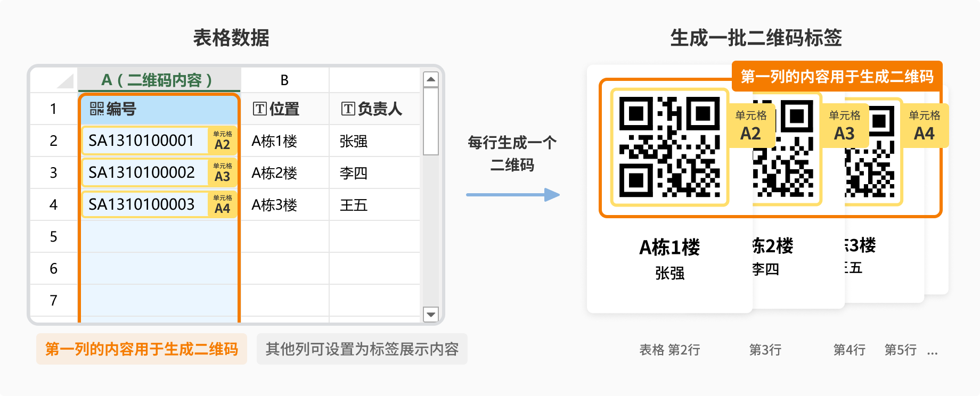This screenshot has width=980, height=396.
Task: Select row header 7
Action: [x=53, y=301]
